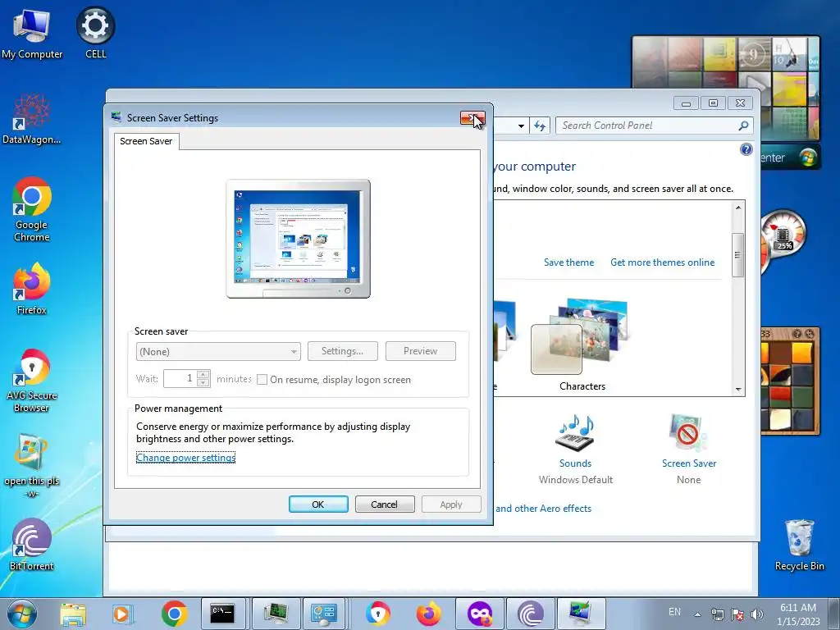840x630 pixels.
Task: Open Chrome from the taskbar
Action: click(x=174, y=614)
